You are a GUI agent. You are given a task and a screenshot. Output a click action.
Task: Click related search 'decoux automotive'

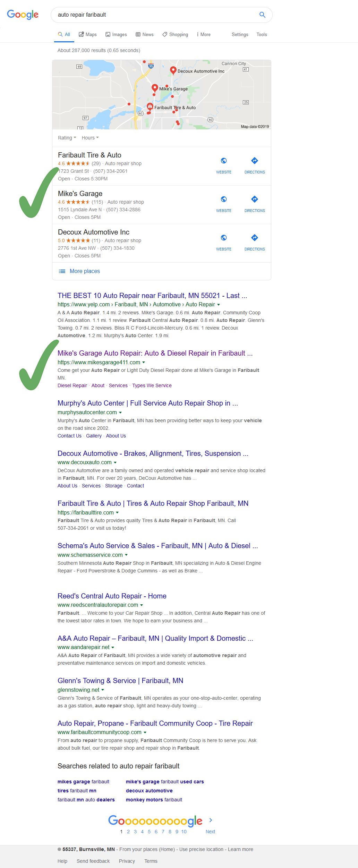pyautogui.click(x=149, y=791)
